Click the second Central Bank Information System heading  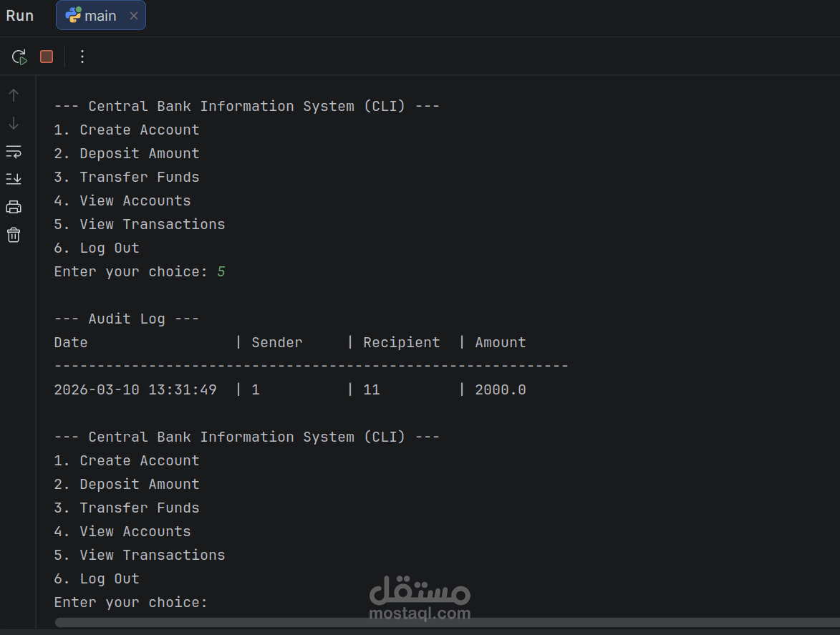click(x=247, y=437)
